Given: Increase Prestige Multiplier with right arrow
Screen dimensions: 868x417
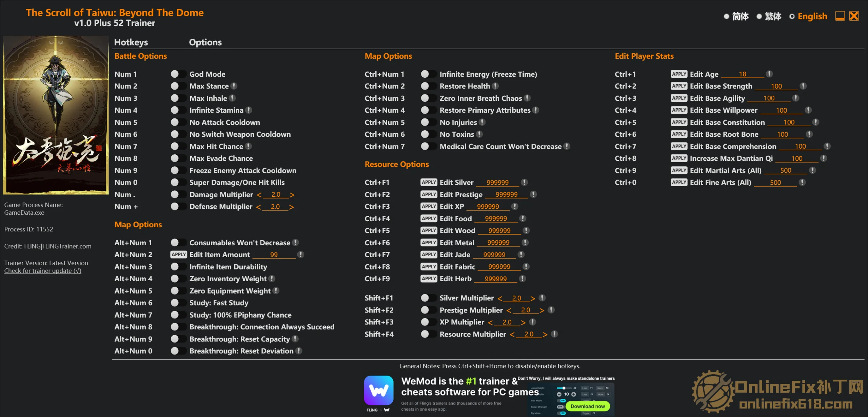Looking at the screenshot, I should [542, 310].
